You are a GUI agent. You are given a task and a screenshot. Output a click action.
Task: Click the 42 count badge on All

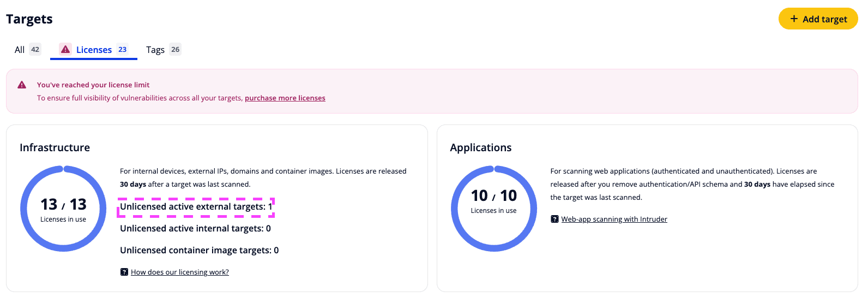coord(35,49)
